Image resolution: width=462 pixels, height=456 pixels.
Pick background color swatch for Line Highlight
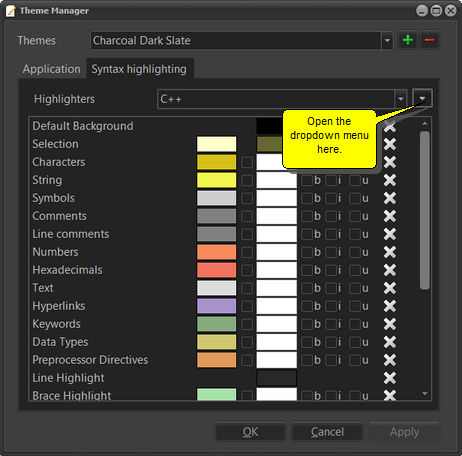point(277,378)
